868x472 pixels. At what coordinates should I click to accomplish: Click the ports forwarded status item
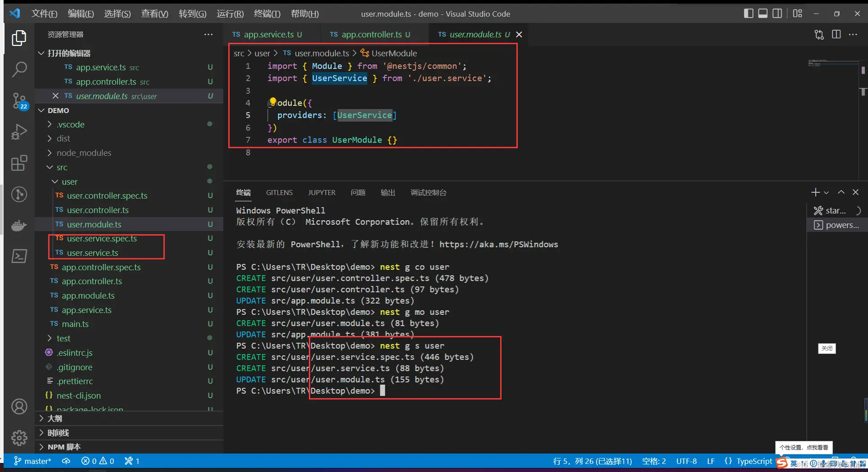pyautogui.click(x=132, y=461)
